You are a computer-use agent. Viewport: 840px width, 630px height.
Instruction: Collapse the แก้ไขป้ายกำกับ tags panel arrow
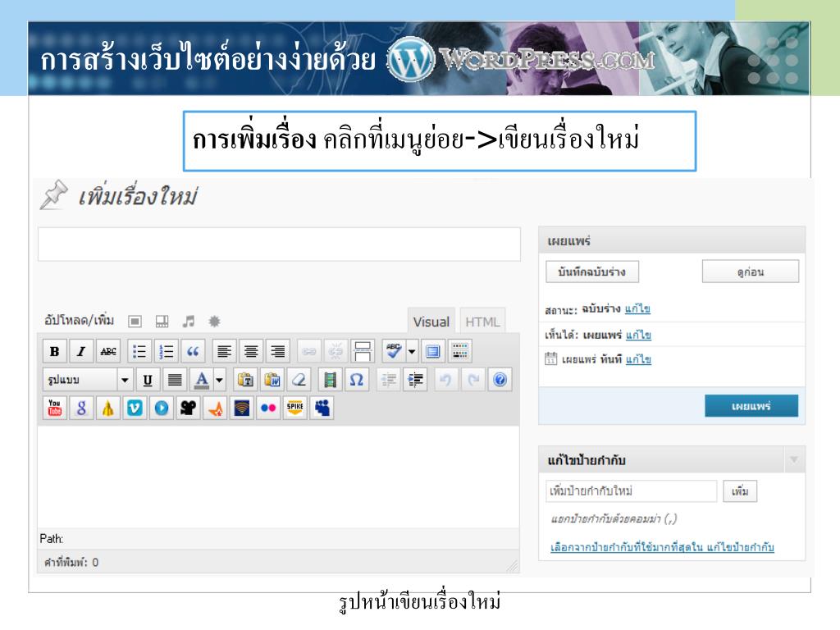(794, 459)
